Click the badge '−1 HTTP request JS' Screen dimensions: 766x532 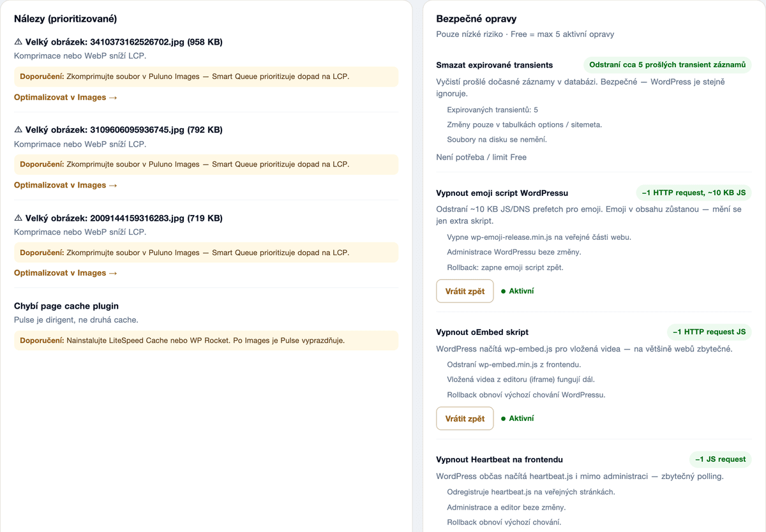(x=709, y=332)
